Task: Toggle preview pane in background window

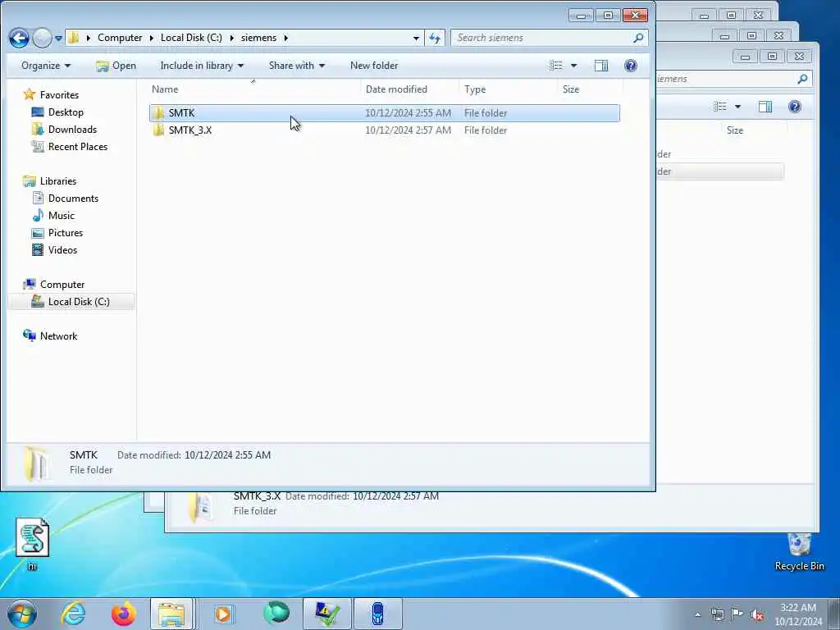Action: pos(765,107)
